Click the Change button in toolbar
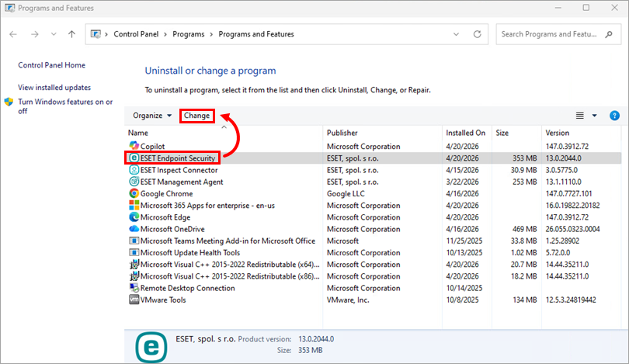 click(196, 116)
